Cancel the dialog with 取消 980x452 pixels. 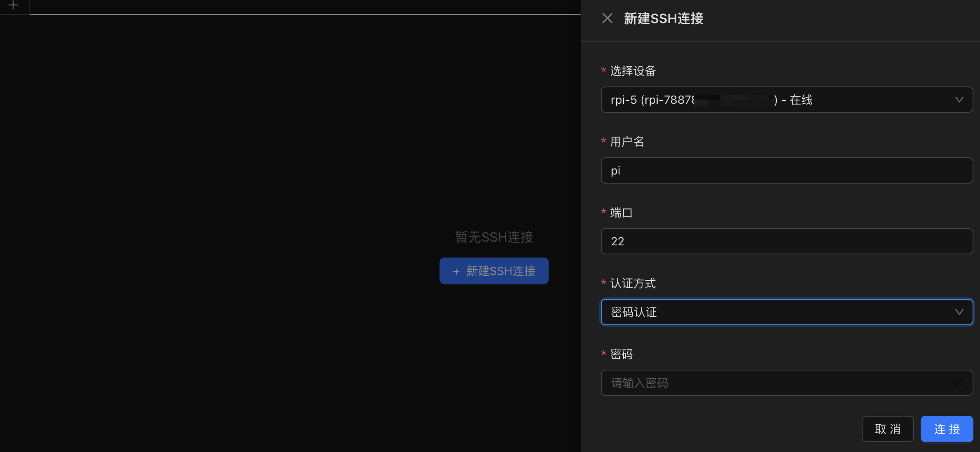(x=888, y=429)
